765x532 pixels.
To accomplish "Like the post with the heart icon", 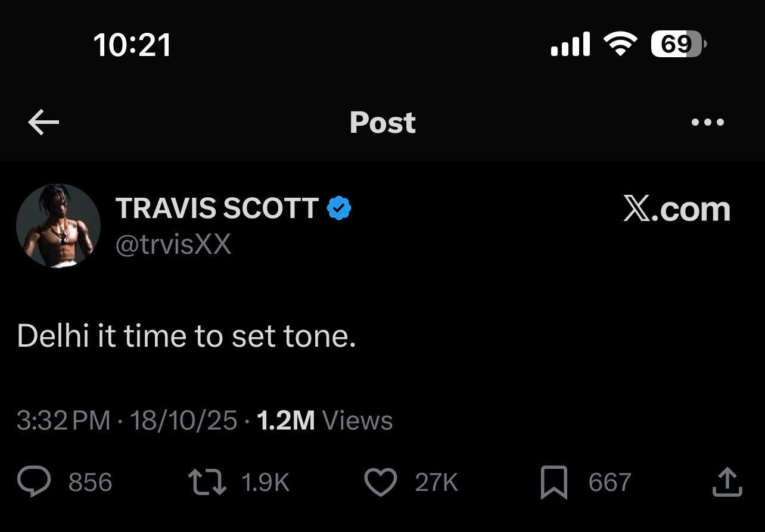I will [x=380, y=482].
